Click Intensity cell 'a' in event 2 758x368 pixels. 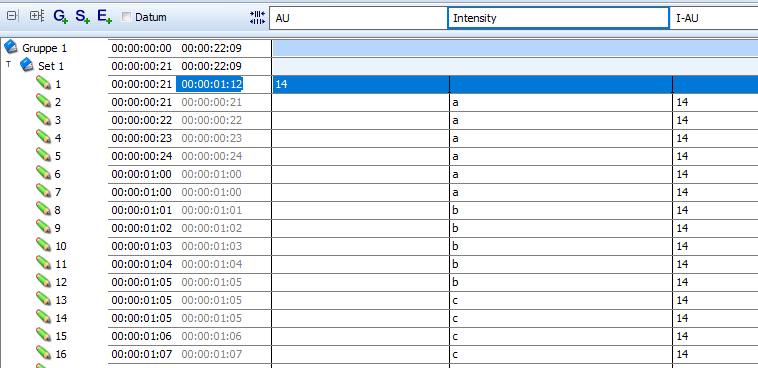pyautogui.click(x=561, y=102)
